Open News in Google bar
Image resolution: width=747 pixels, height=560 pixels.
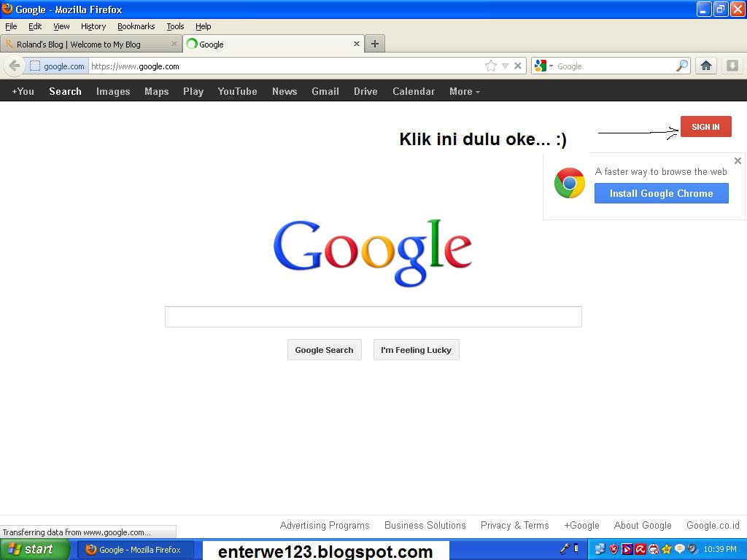click(285, 91)
